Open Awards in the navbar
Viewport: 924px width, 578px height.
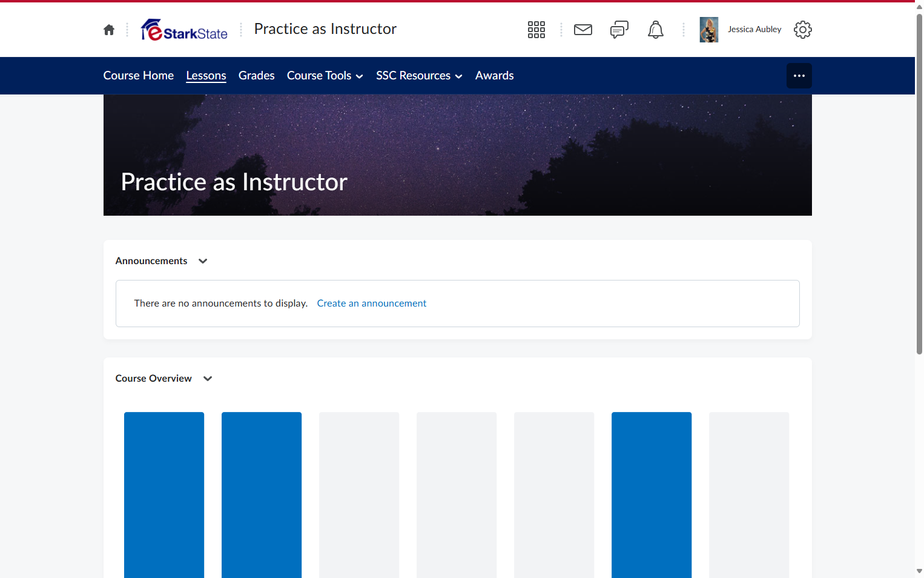(495, 76)
